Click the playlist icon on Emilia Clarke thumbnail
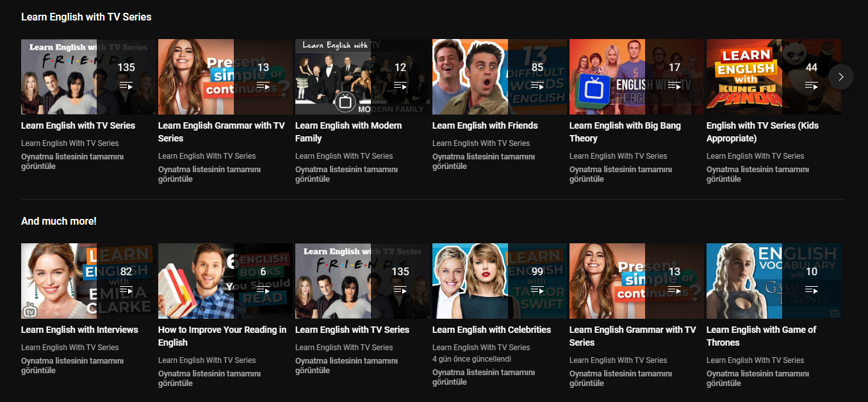The height and width of the screenshot is (402, 868). 126,290
